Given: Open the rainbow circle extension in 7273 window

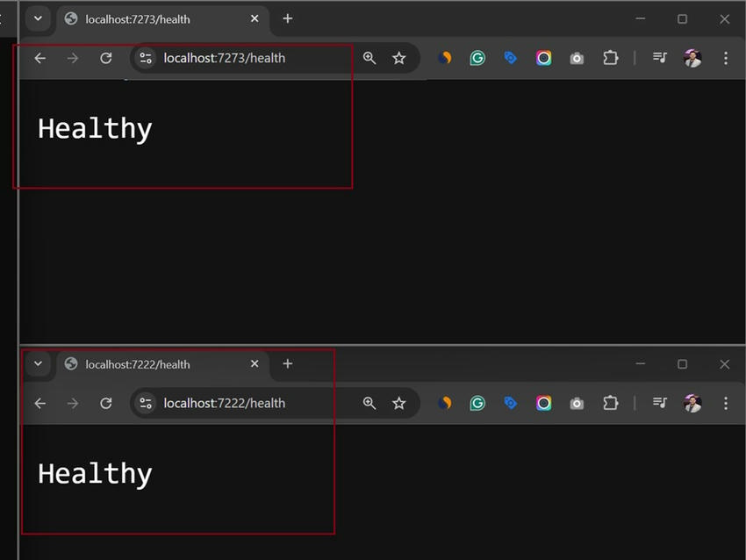Looking at the screenshot, I should [x=543, y=58].
